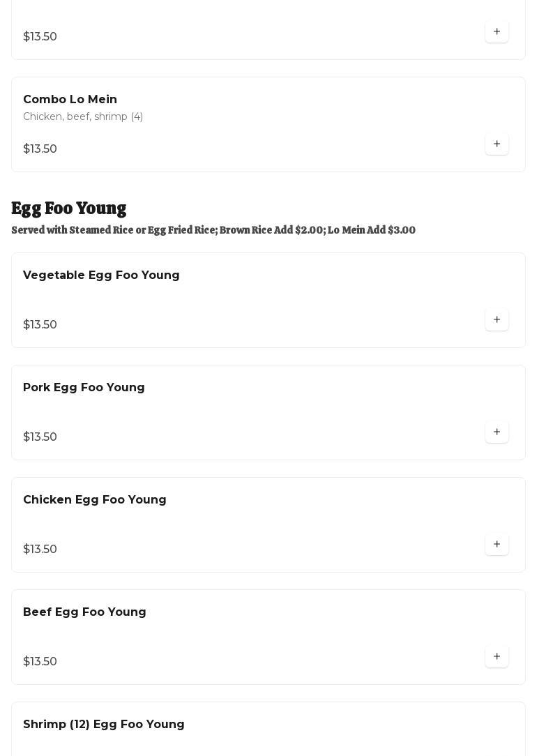Click the price under Vegetable Egg Foo Young

(40, 325)
